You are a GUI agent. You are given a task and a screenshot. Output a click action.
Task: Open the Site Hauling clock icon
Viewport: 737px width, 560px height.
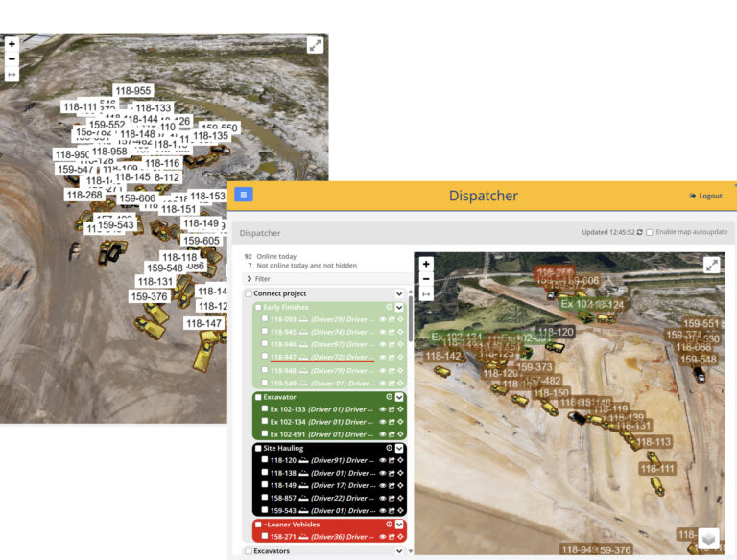click(x=390, y=448)
